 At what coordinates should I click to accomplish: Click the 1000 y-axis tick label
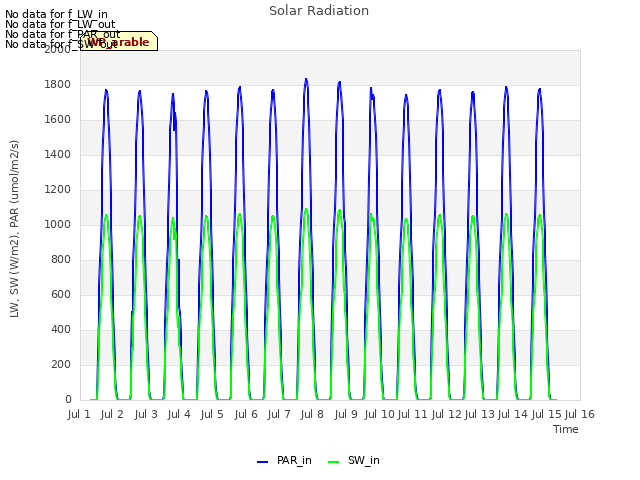[x=58, y=224]
